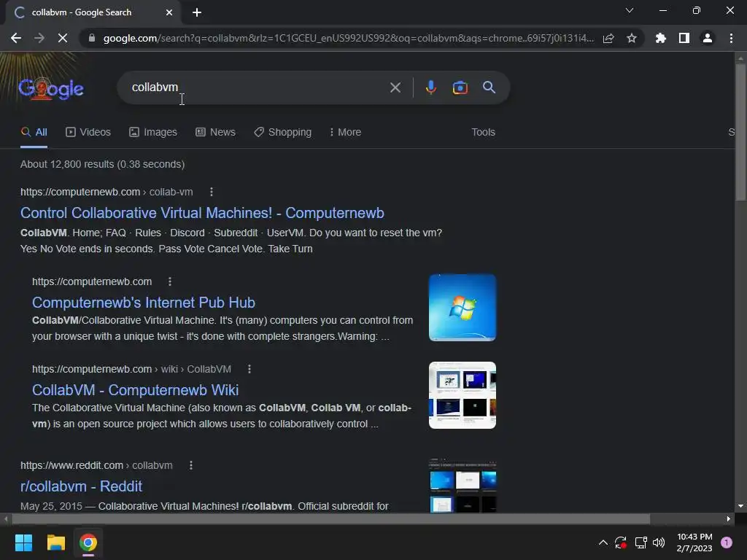Open options for computernewb collab-vm result

pos(212,192)
